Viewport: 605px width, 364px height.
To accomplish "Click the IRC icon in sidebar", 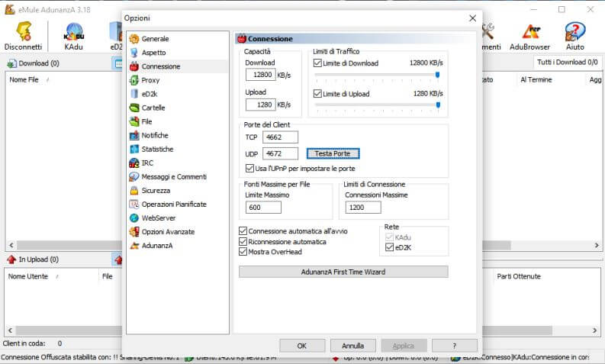I will (134, 163).
